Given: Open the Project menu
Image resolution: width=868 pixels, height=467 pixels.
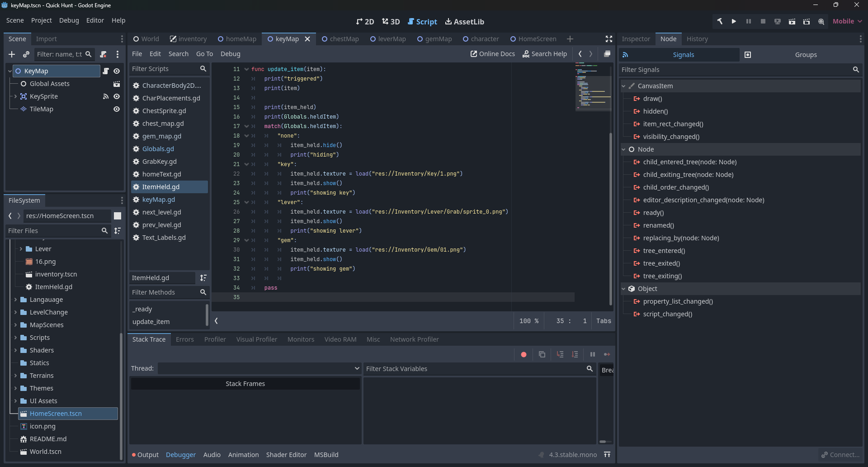Looking at the screenshot, I should (x=41, y=20).
